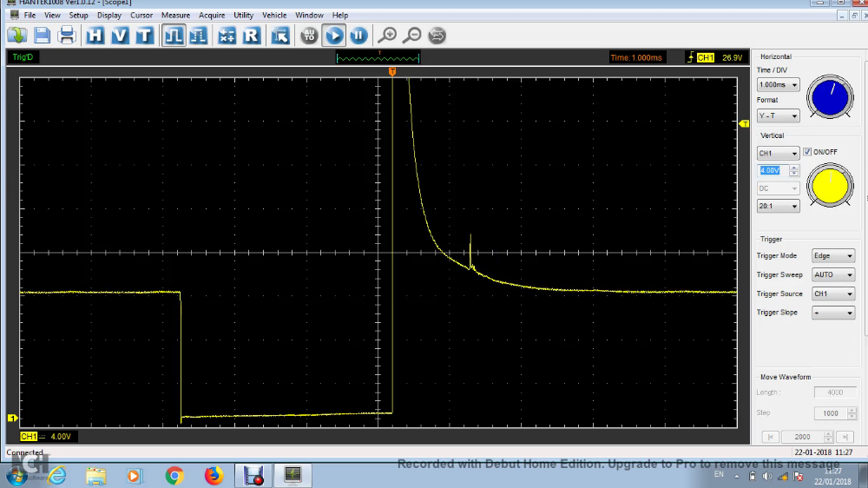Pause acquisition with the pause button
Viewport: 868px width, 488px height.
click(358, 36)
